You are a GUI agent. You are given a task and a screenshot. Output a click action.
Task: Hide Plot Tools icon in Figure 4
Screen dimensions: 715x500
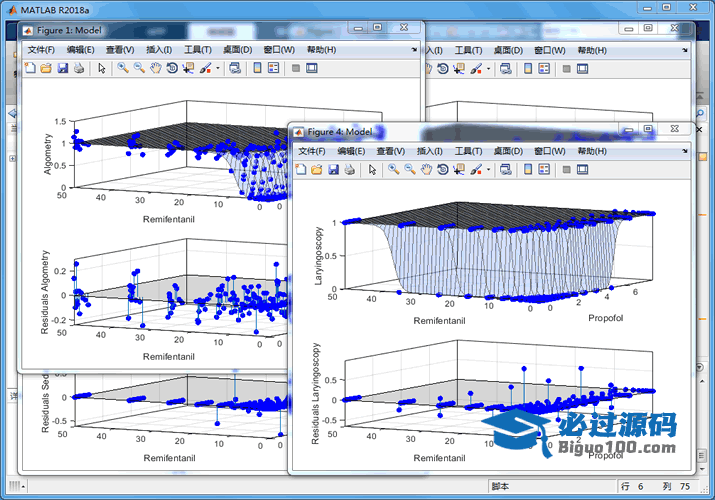point(566,170)
